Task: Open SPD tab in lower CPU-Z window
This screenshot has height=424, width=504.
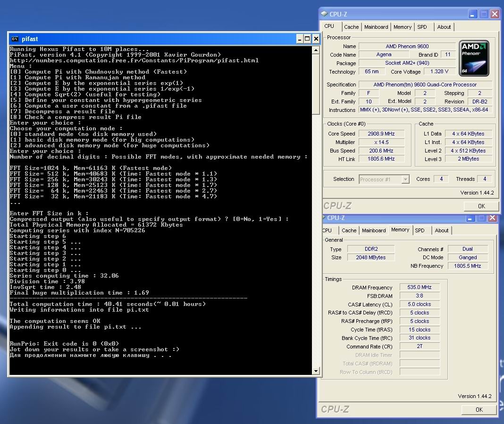Action: (420, 230)
